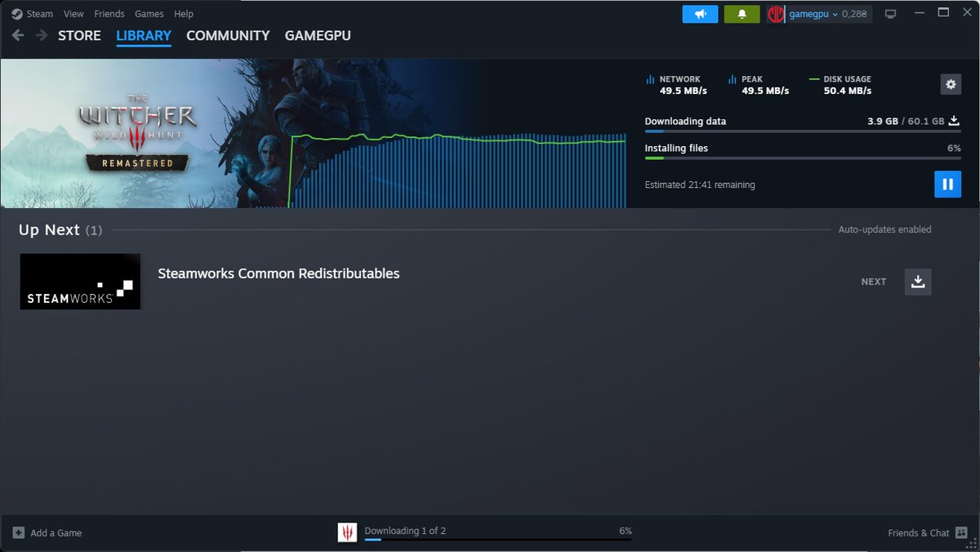Image resolution: width=980 pixels, height=552 pixels.
Task: Click the Steamworks thumbnail image
Action: 80,282
